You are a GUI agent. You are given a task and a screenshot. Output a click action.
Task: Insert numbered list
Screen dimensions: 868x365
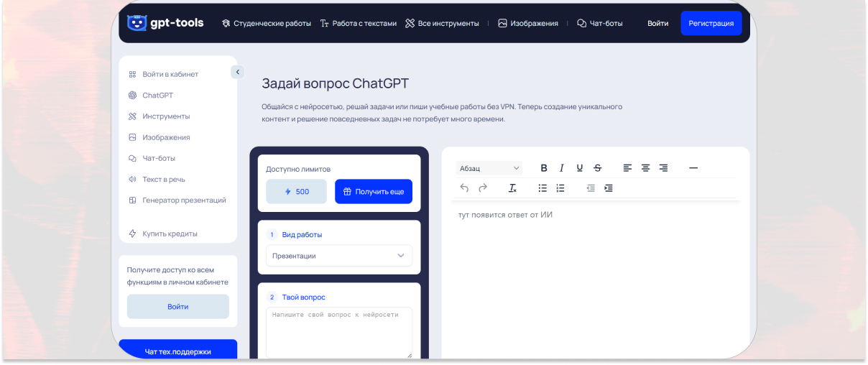tap(560, 188)
